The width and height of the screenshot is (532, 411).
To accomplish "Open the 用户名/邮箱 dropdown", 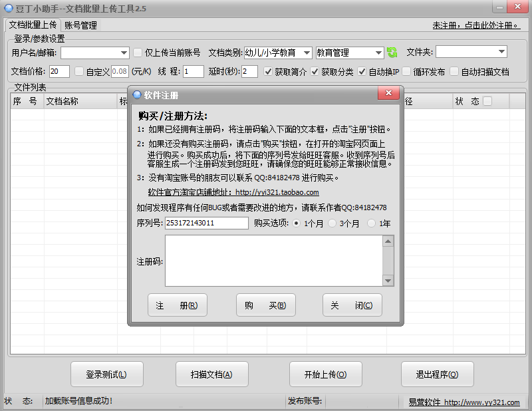I will (124, 53).
